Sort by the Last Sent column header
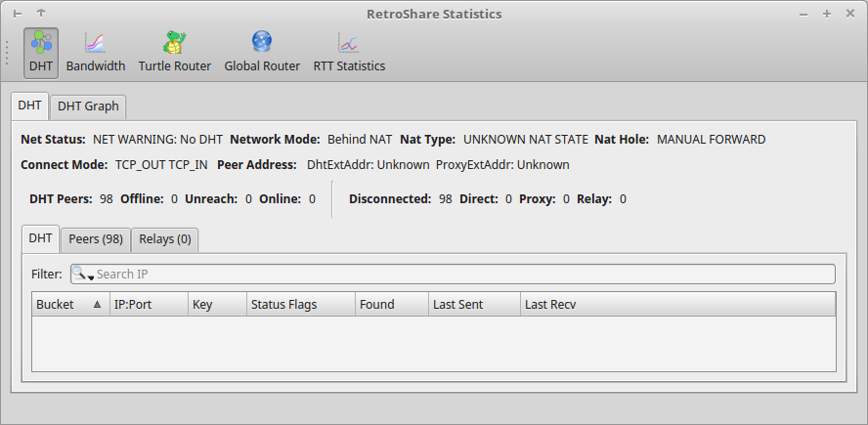 pos(474,305)
